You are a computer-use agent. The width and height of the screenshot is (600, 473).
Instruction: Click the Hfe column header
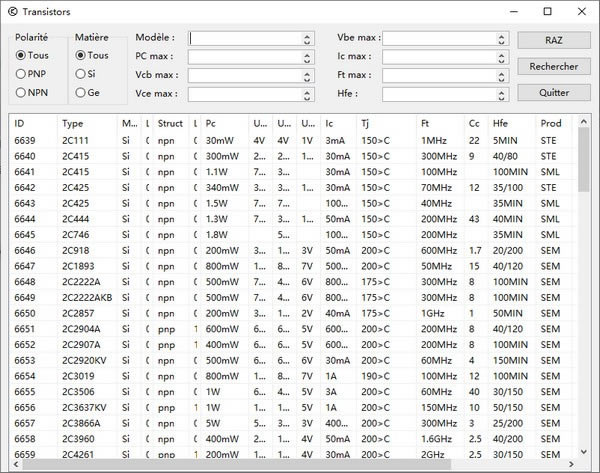click(x=511, y=123)
